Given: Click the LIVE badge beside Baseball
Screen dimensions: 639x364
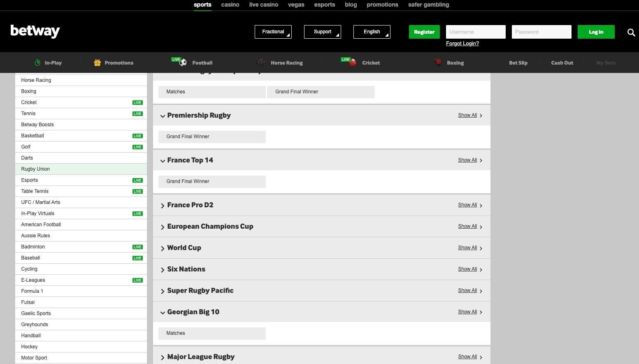Looking at the screenshot, I should 137,258.
